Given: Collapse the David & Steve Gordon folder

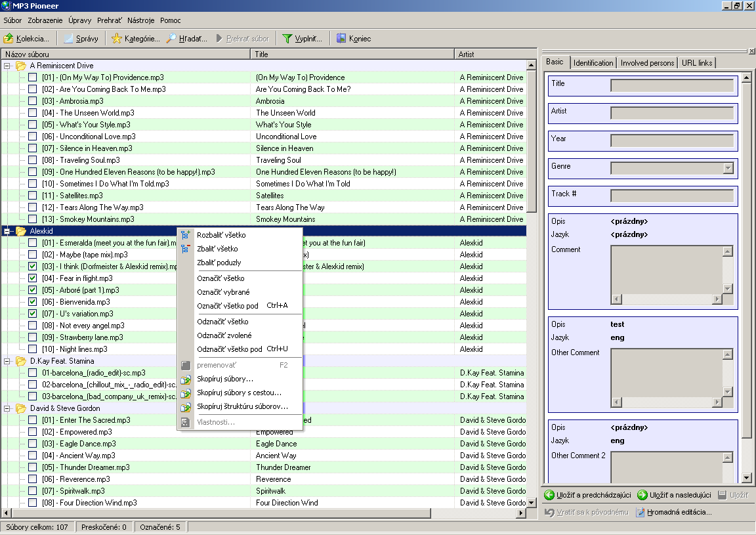Looking at the screenshot, I should [x=8, y=408].
